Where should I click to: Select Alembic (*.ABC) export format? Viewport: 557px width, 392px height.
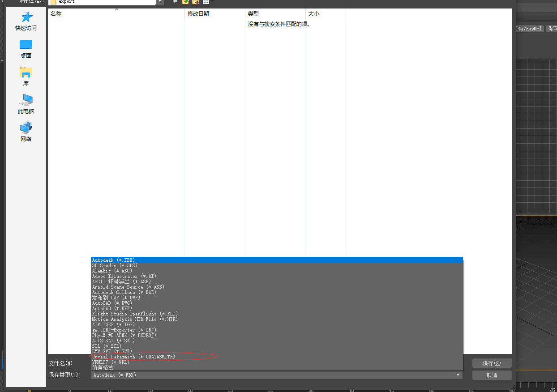click(x=277, y=271)
